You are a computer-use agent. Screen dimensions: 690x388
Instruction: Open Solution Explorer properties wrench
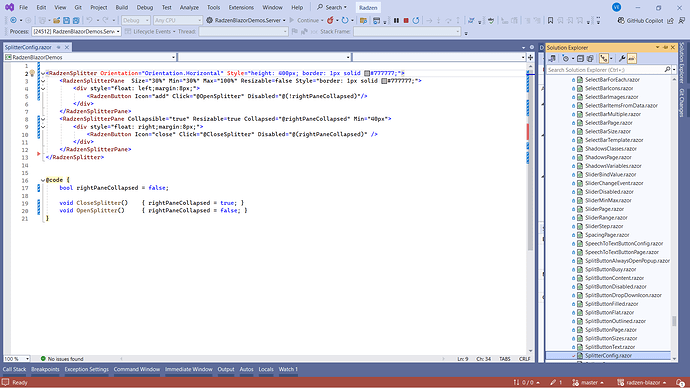pyautogui.click(x=622, y=59)
